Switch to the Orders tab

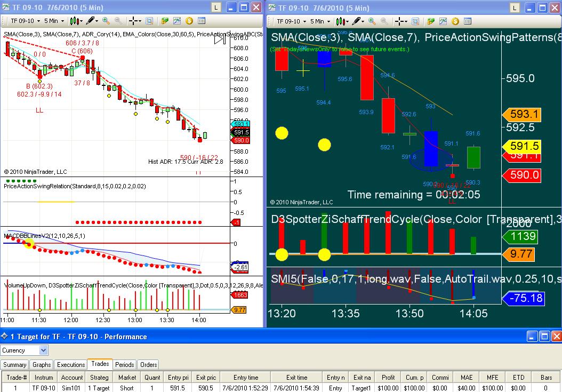pos(148,364)
